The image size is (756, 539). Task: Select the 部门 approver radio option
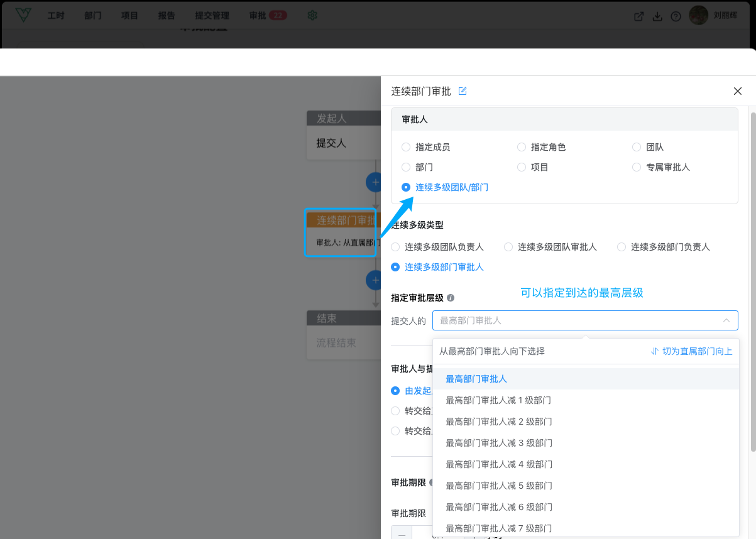417,167
